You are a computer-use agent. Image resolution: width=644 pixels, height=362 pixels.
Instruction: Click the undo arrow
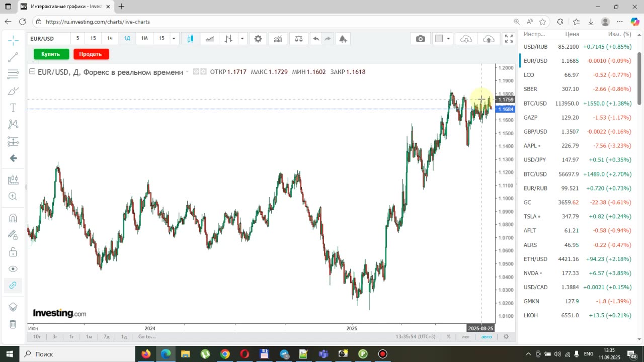tap(316, 39)
